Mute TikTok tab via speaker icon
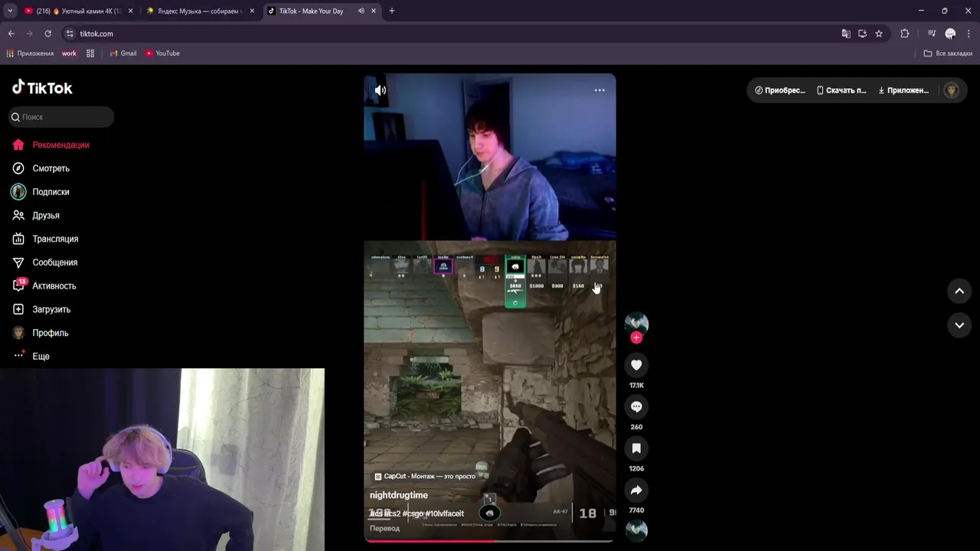 361,11
